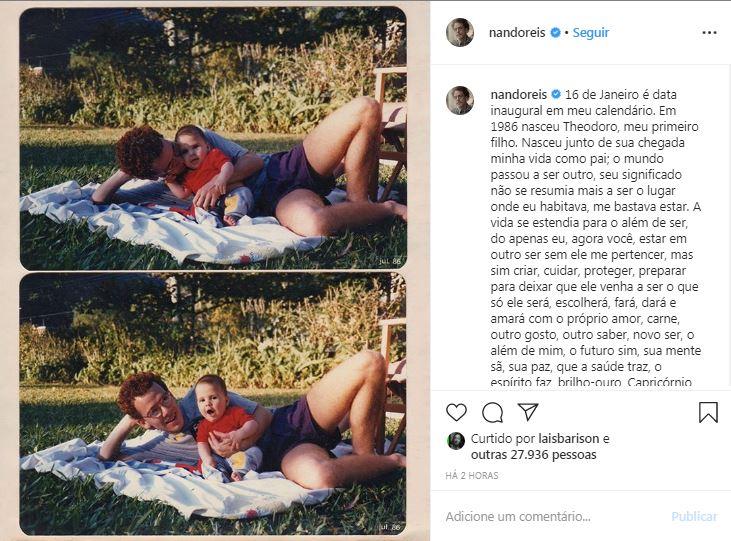Screen dimensions: 731x541
Task: Click the nandoreis avatar beside the caption
Action: pyautogui.click(x=460, y=100)
